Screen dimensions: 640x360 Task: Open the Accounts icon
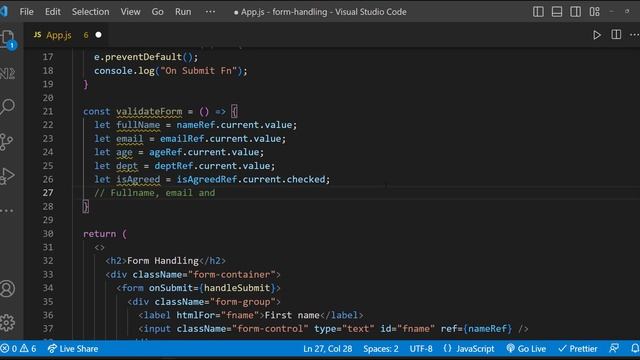[x=7, y=289]
